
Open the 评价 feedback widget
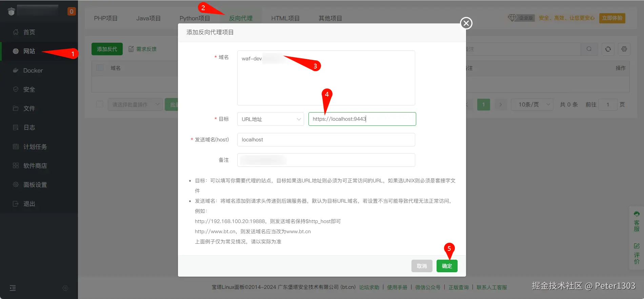click(637, 254)
